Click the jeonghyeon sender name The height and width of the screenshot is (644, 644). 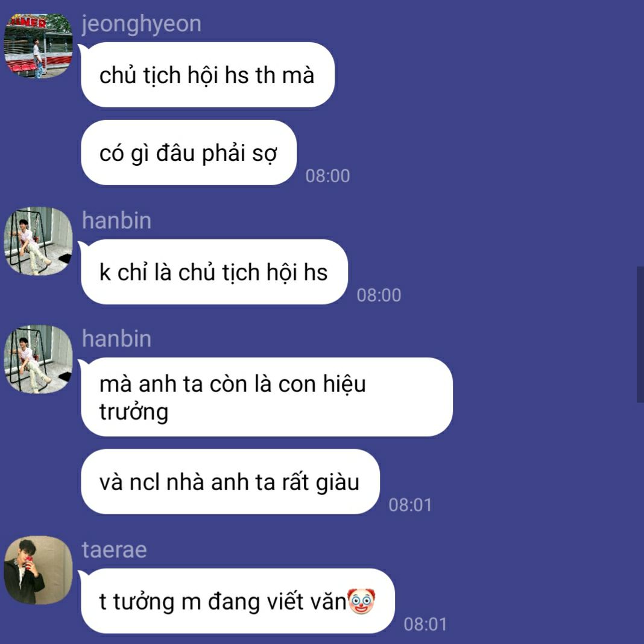point(141,24)
